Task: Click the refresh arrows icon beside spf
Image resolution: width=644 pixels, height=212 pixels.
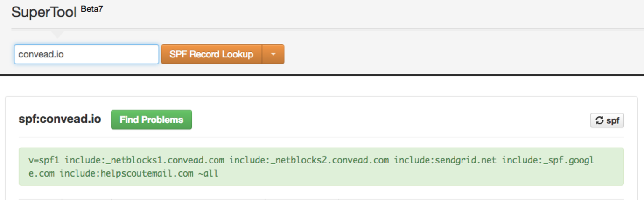Action: 600,120
